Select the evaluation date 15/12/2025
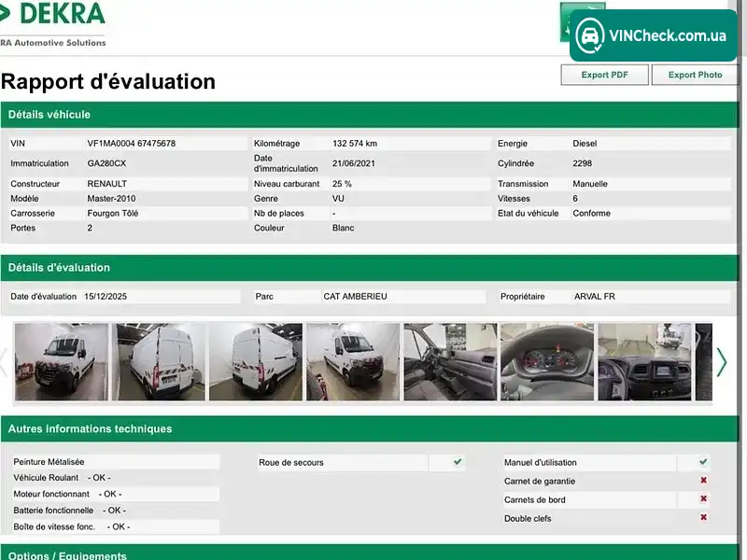This screenshot has height=560, width=747. click(x=106, y=296)
